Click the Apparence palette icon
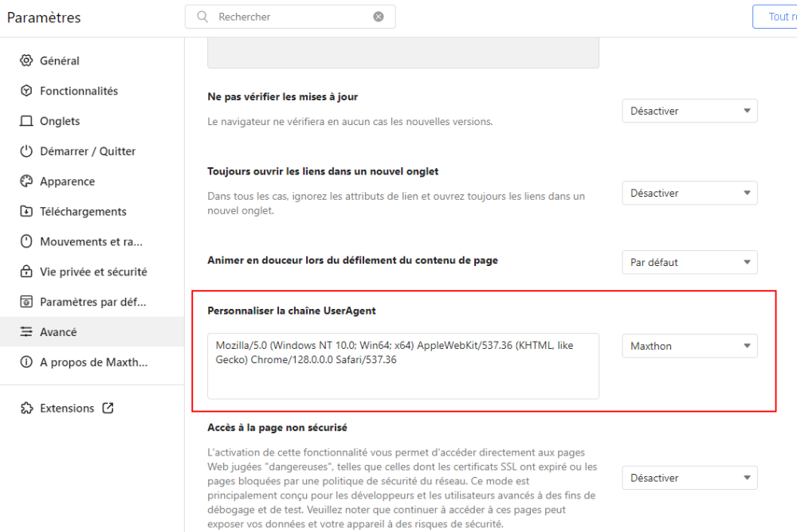The image size is (797, 532). (26, 182)
